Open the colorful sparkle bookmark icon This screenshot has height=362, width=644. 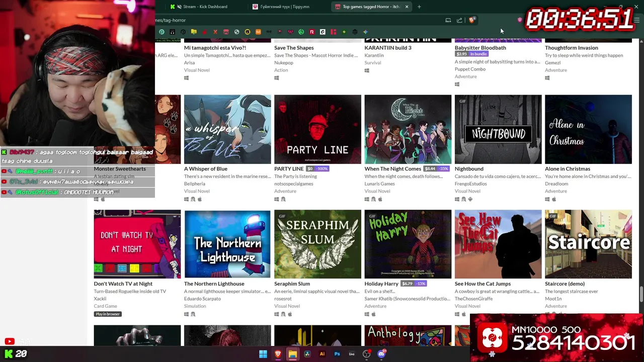coord(366,32)
